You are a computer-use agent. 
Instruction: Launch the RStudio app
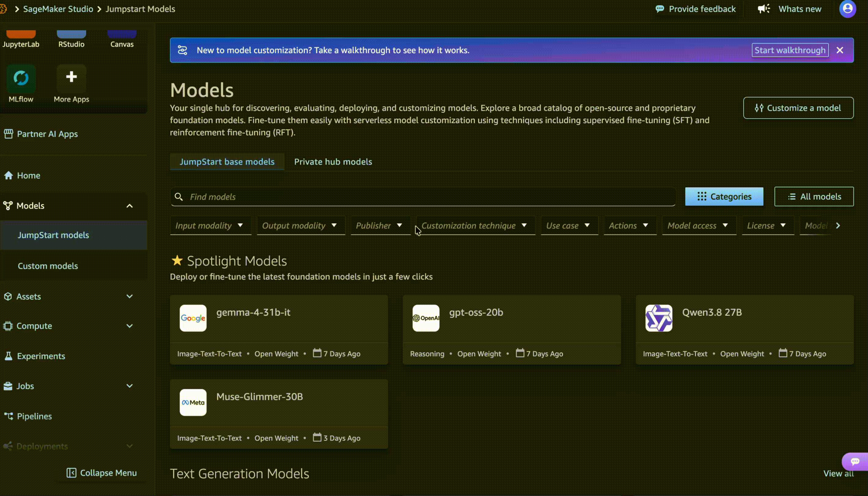[71, 39]
